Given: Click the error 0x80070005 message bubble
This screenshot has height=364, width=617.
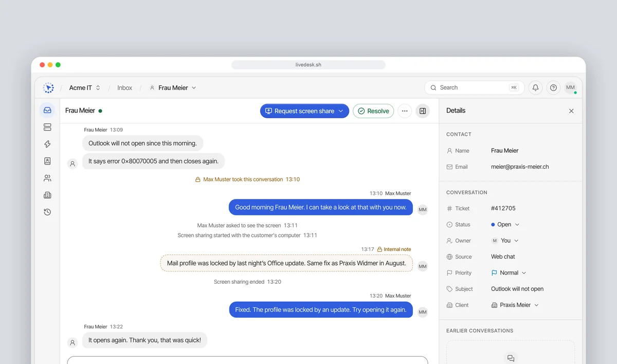Looking at the screenshot, I should point(153,161).
